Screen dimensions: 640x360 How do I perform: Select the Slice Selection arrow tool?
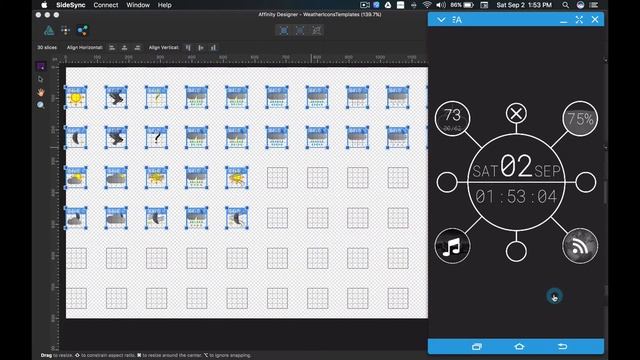[x=40, y=79]
